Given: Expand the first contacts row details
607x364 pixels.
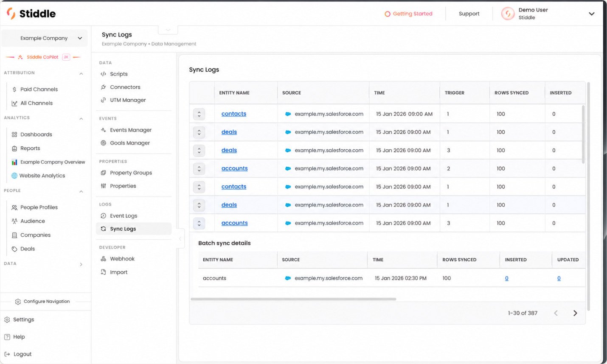Looking at the screenshot, I should (199, 114).
